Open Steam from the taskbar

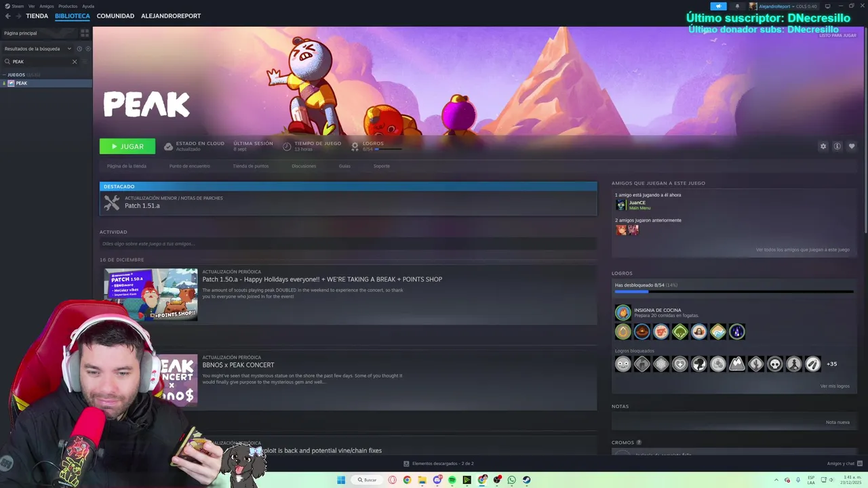tap(527, 480)
